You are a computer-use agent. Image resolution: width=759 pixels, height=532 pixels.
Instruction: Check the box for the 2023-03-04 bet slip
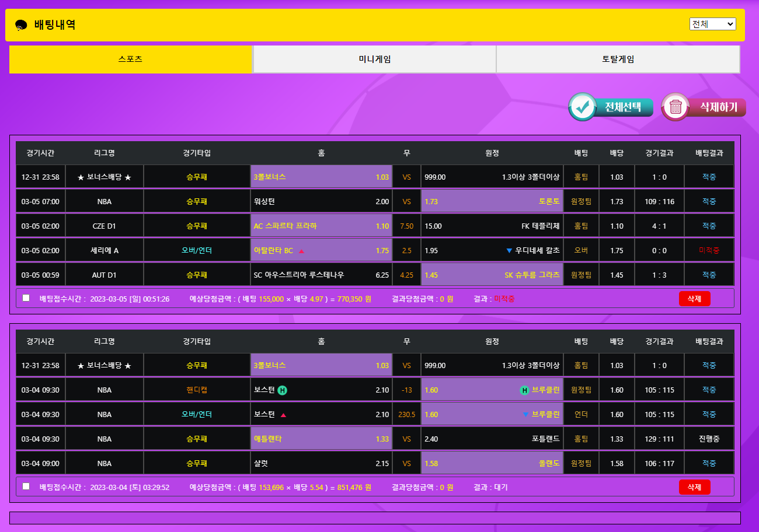[x=26, y=487]
